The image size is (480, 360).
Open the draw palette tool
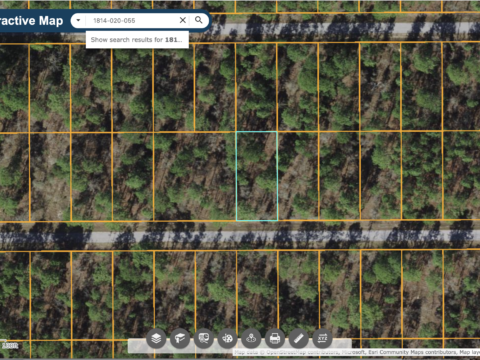point(228,339)
